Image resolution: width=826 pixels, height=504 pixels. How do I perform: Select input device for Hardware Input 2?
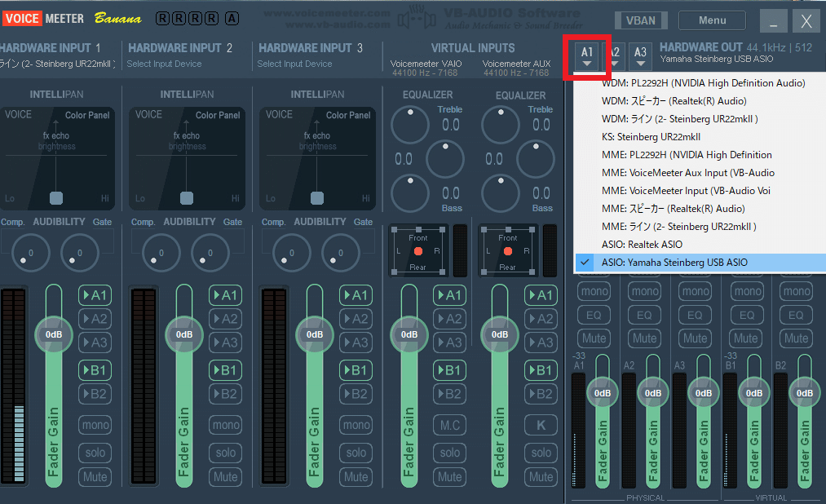(164, 64)
